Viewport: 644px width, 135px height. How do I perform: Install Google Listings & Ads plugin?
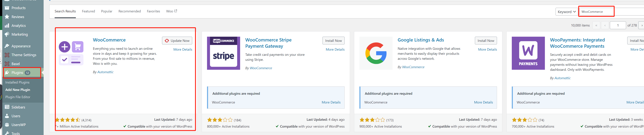tap(486, 41)
